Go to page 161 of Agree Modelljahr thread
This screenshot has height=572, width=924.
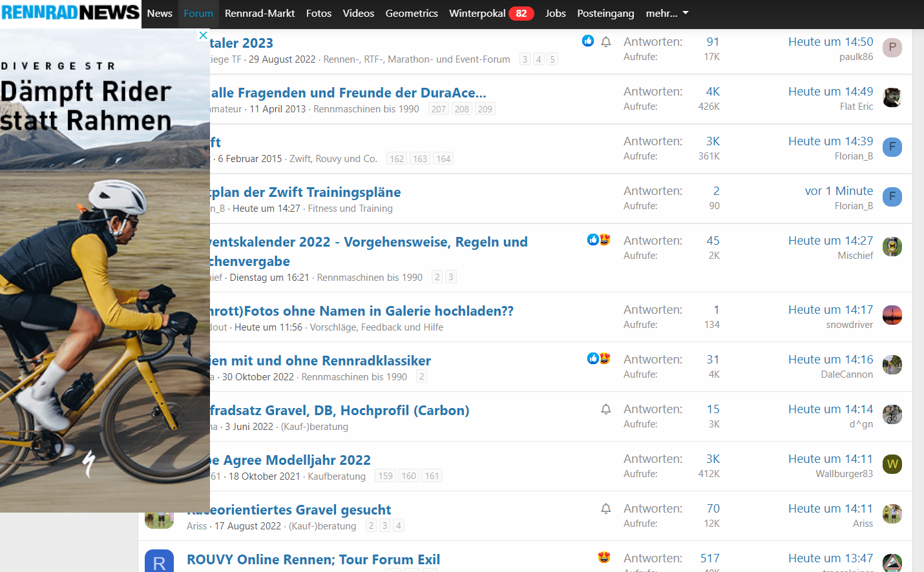(432, 476)
